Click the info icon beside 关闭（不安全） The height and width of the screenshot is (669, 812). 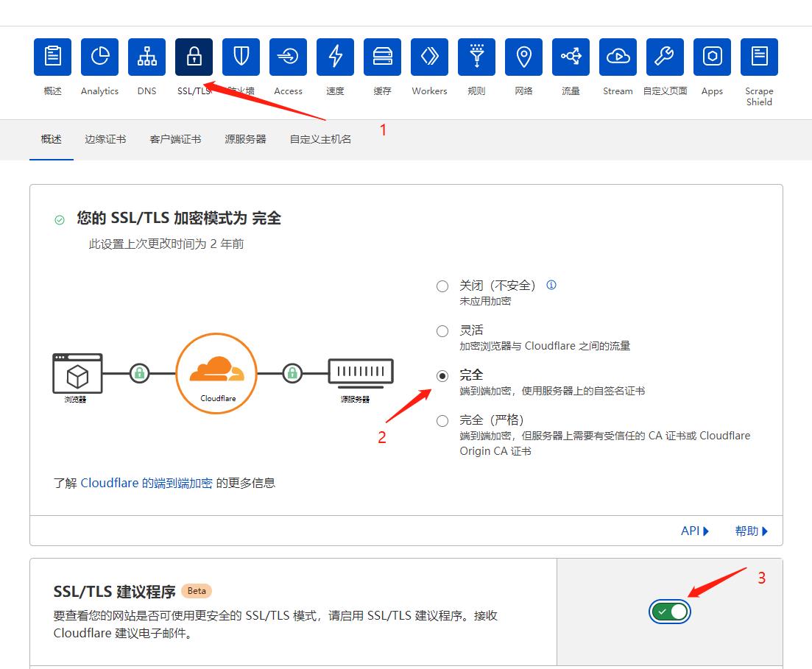click(551, 285)
